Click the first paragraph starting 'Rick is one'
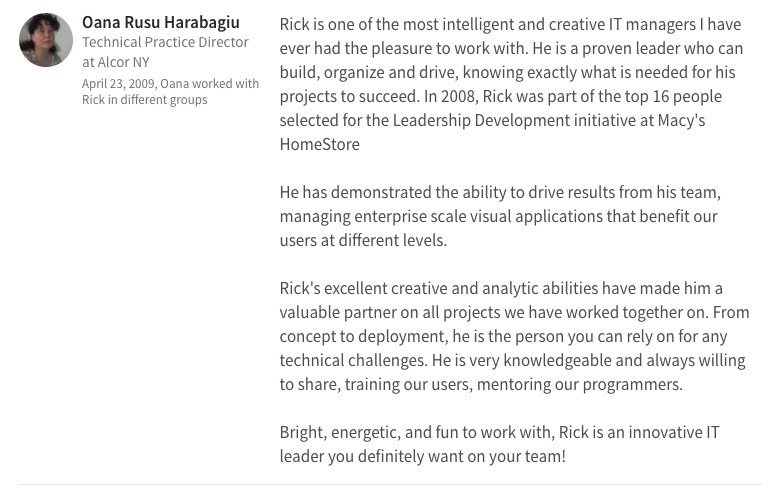 (x=510, y=72)
